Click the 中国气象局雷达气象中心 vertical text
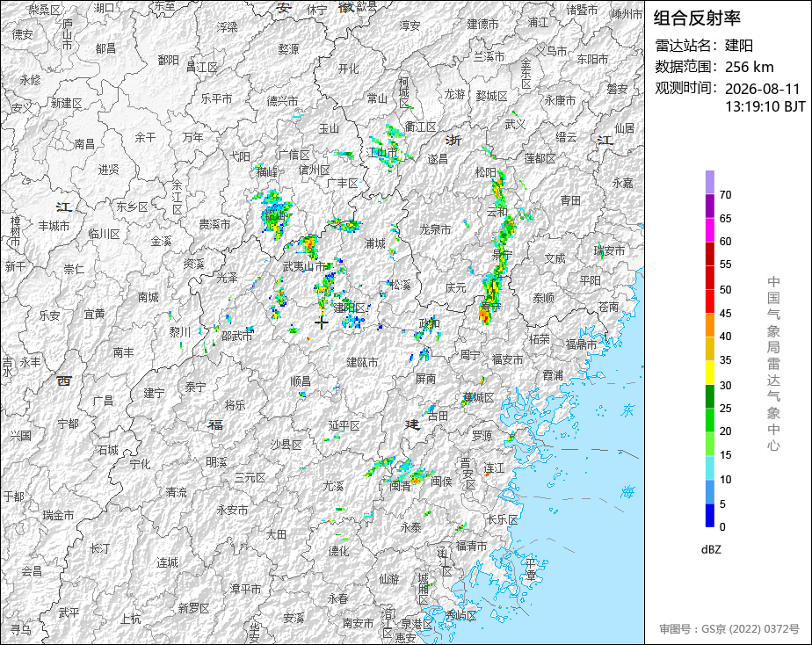This screenshot has height=645, width=812. tap(773, 364)
